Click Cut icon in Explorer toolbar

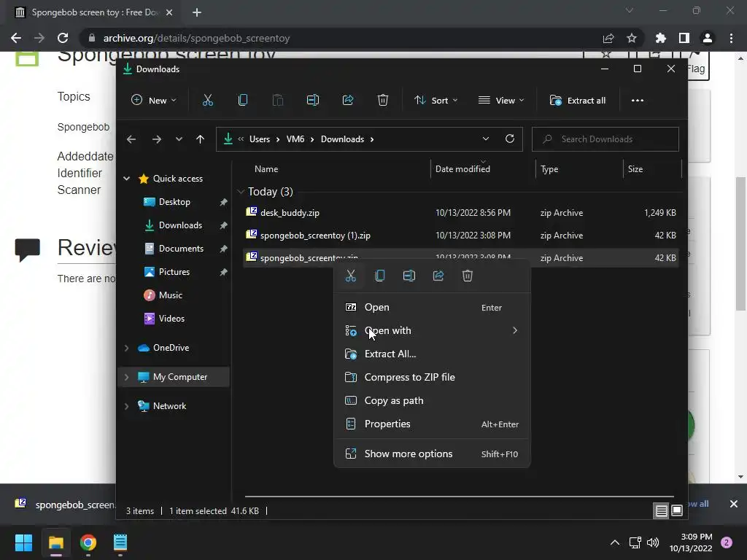(208, 100)
